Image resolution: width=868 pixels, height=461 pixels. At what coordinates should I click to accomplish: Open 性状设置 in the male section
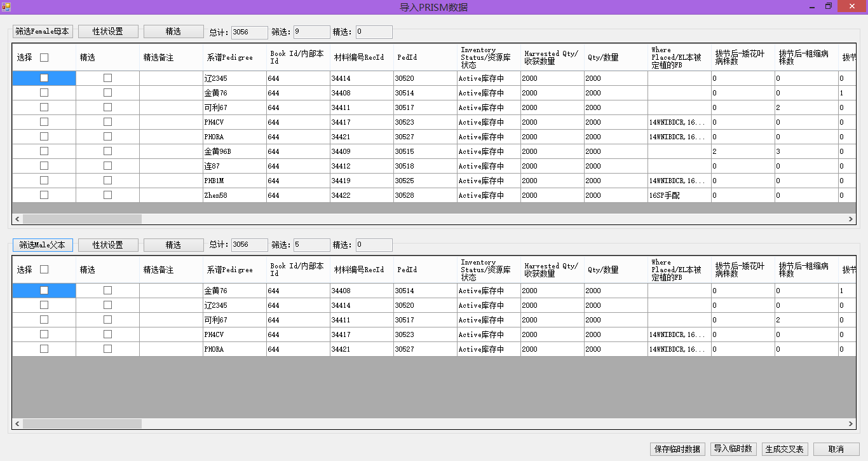[108, 245]
